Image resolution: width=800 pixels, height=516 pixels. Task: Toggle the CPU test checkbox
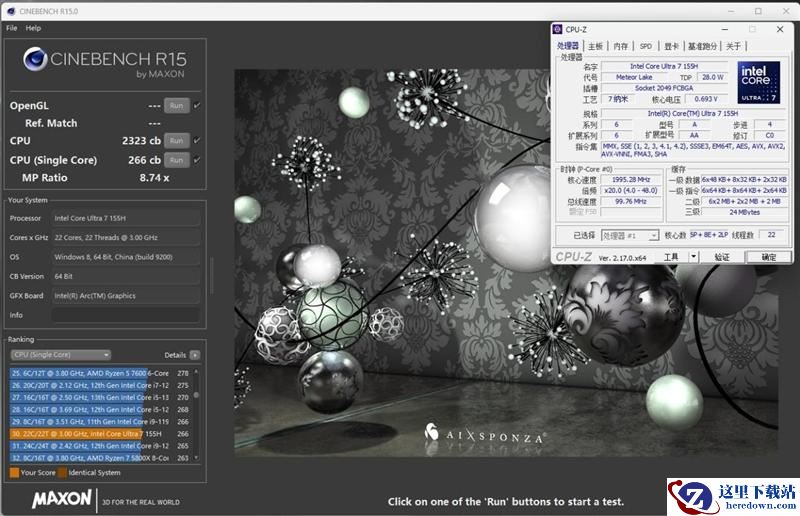click(197, 141)
